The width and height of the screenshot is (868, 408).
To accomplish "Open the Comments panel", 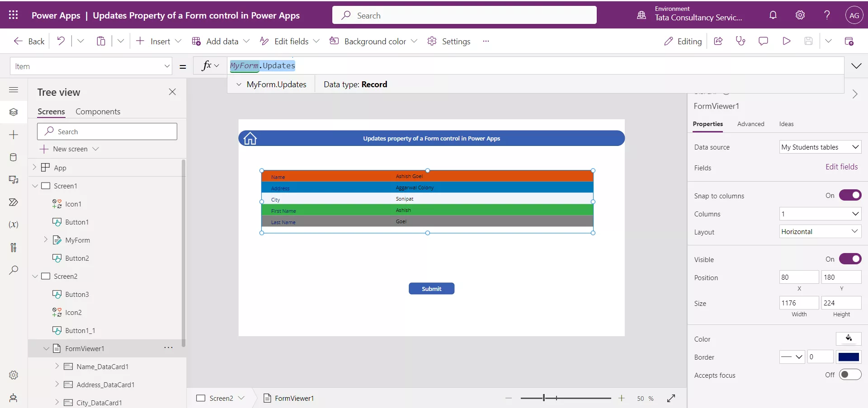I will click(764, 41).
